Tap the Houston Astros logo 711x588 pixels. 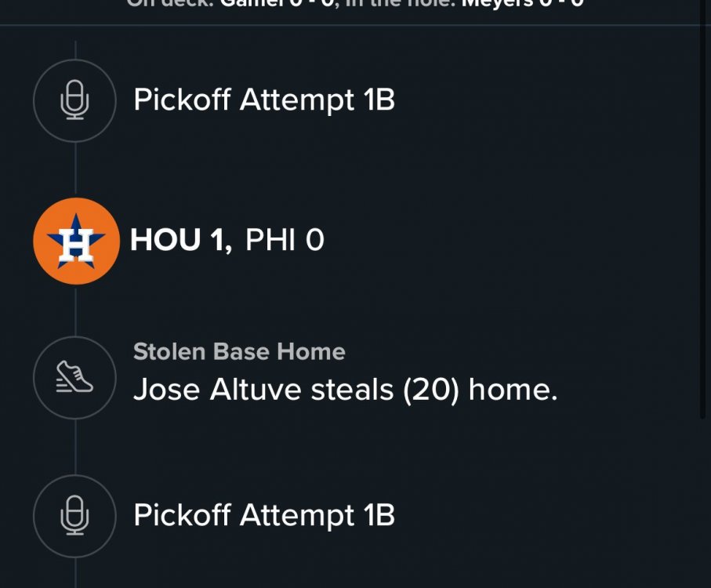[x=75, y=241]
